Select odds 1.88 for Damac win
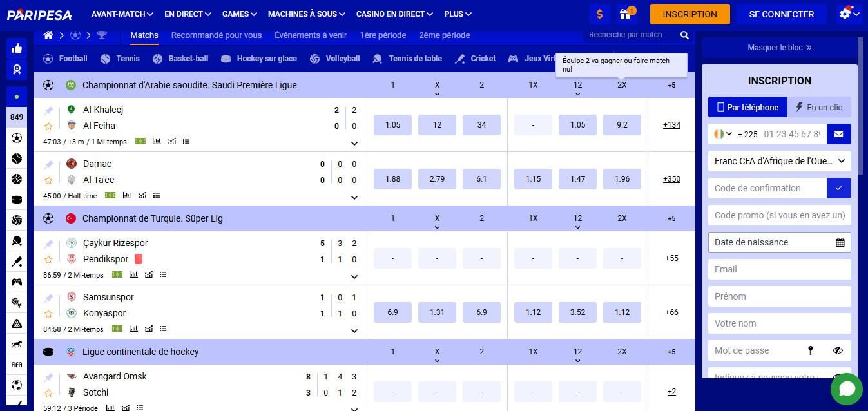The width and height of the screenshot is (868, 411). tap(392, 179)
